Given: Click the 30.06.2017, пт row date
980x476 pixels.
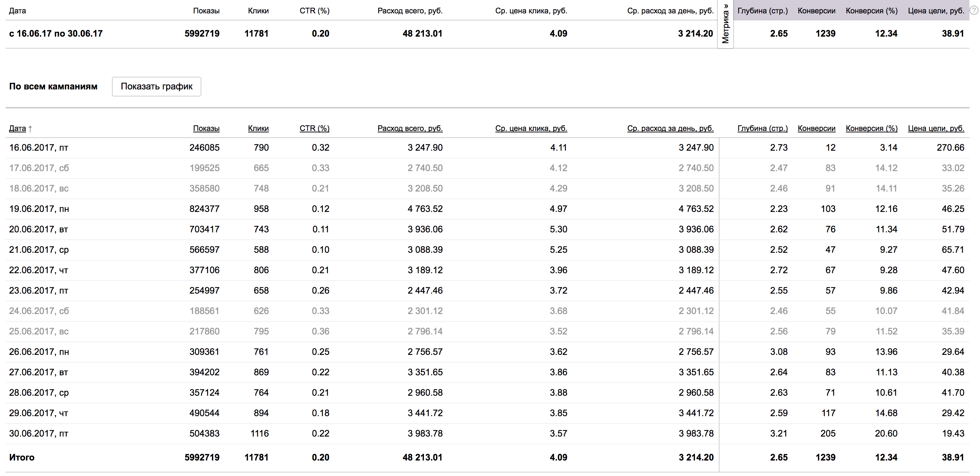Looking at the screenshot, I should click(x=38, y=433).
